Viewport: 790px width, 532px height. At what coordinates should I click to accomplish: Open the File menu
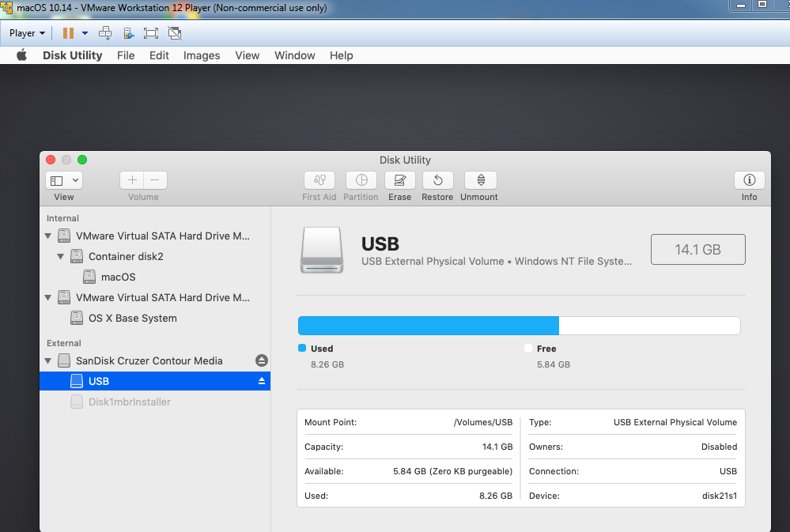126,55
